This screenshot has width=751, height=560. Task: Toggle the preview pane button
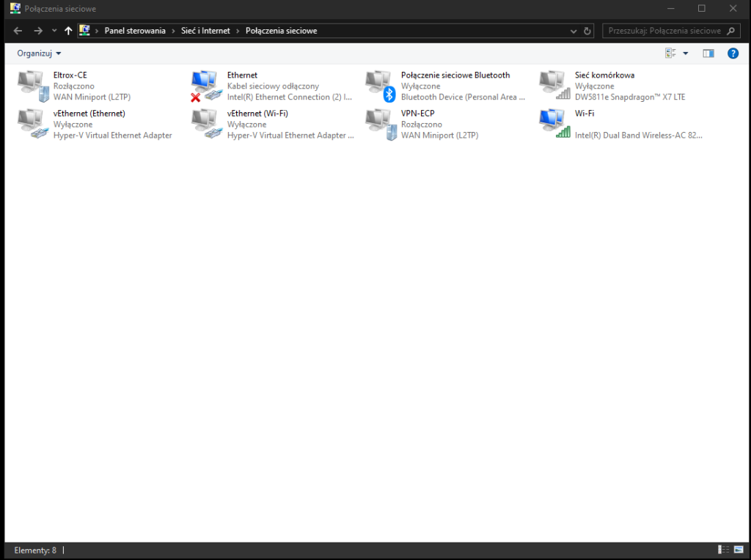708,54
